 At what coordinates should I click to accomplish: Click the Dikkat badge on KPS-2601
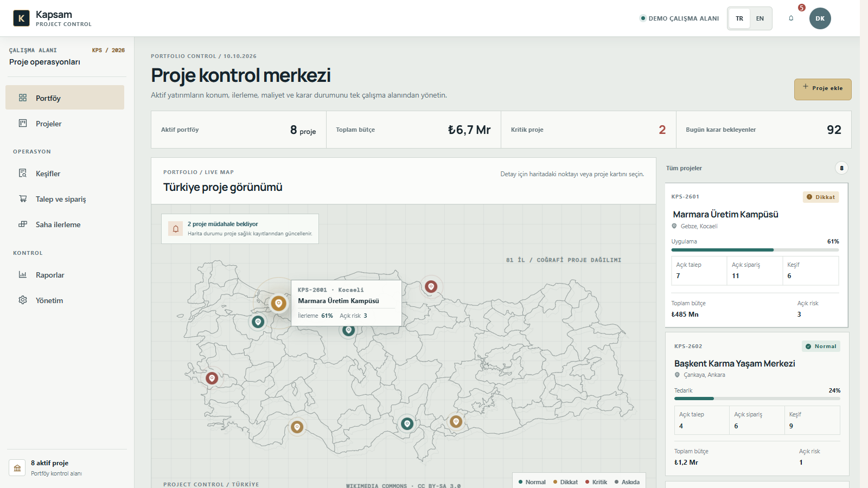pos(821,197)
